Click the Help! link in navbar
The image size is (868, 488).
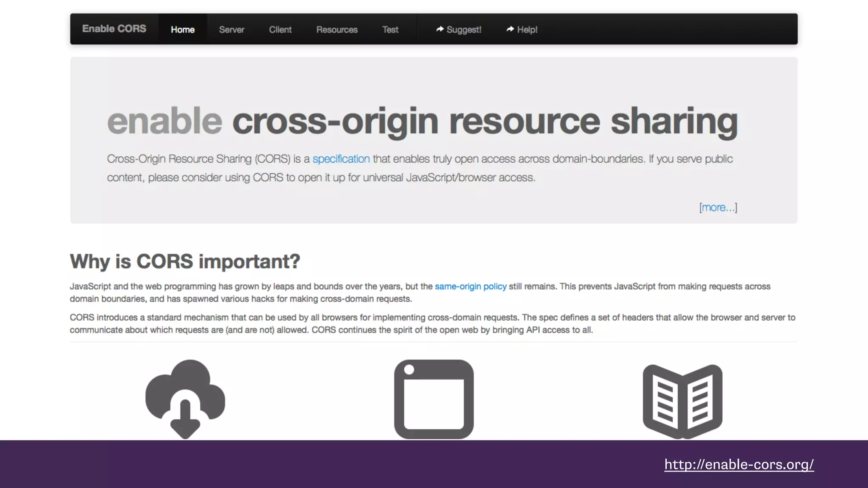point(522,30)
